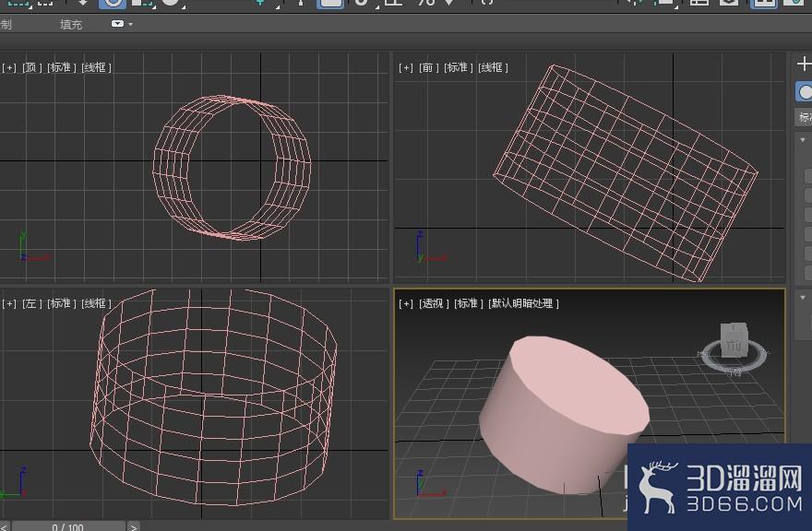Open the [左] point-of-view viewport menu
Screen dimensions: 812x531
(32, 303)
